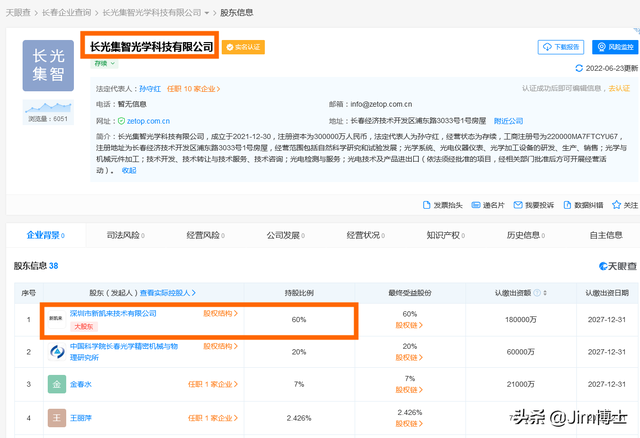Click 查看实际控股人 link in table header
Viewport: 640px width, 438px height.
[168, 293]
